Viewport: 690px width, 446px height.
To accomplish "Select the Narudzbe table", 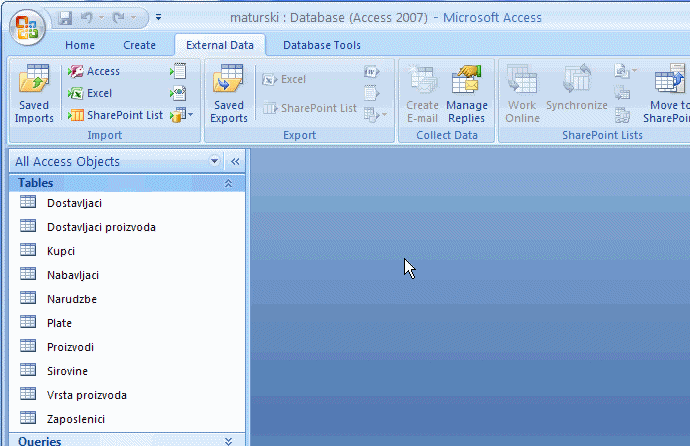I will tap(127, 299).
